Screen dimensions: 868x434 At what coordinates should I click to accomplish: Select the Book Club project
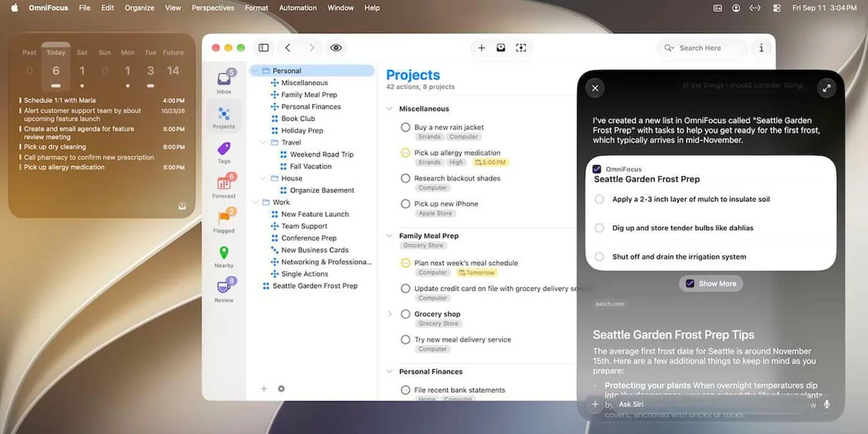(298, 119)
